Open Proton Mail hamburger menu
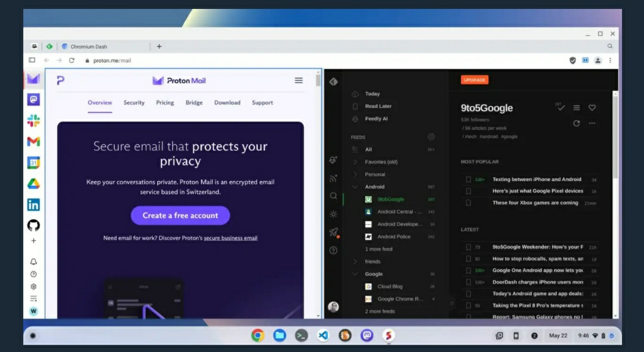644x352 pixels. (299, 80)
